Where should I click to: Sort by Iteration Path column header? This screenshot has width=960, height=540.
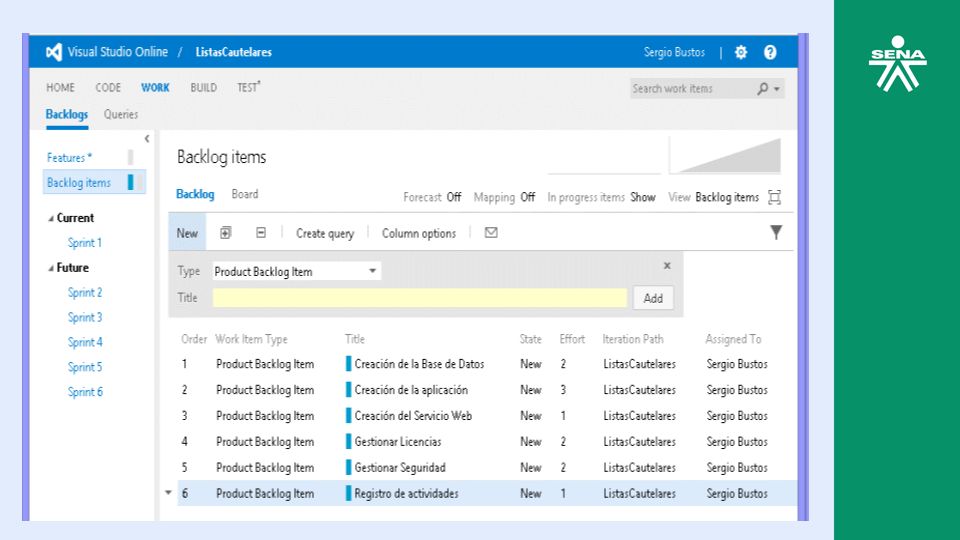coord(632,339)
